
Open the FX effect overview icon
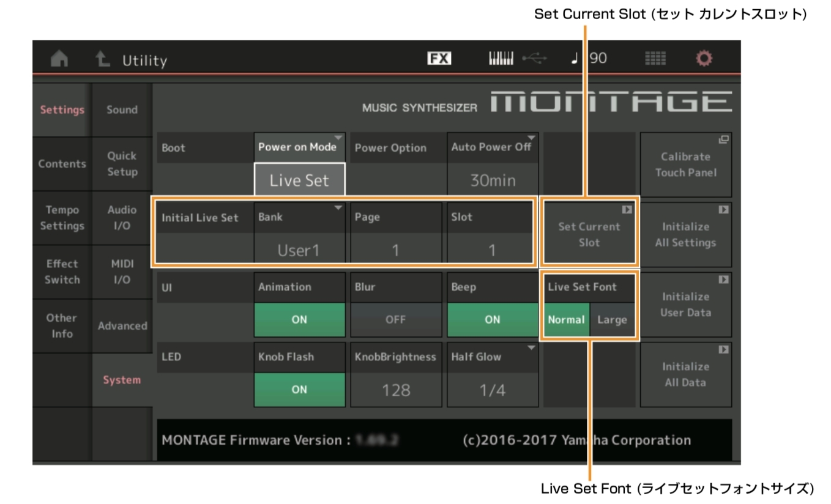(x=438, y=59)
